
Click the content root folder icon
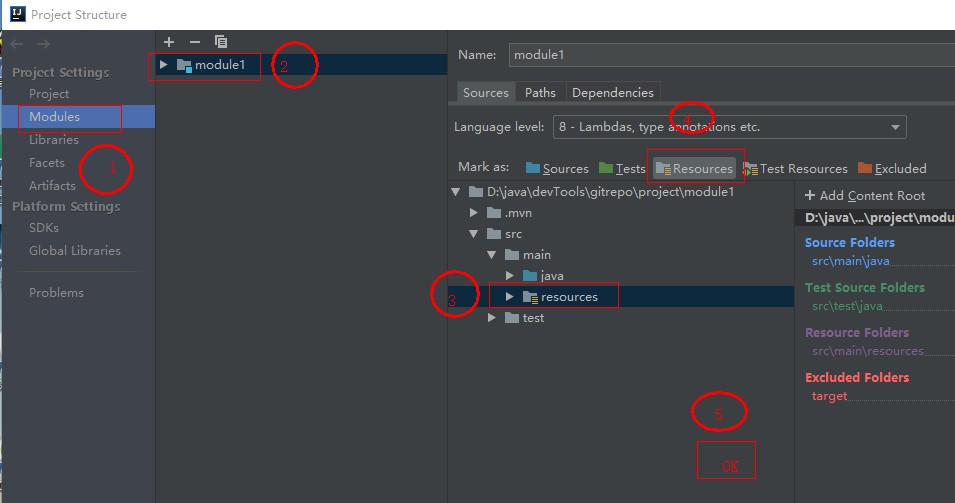coord(476,192)
